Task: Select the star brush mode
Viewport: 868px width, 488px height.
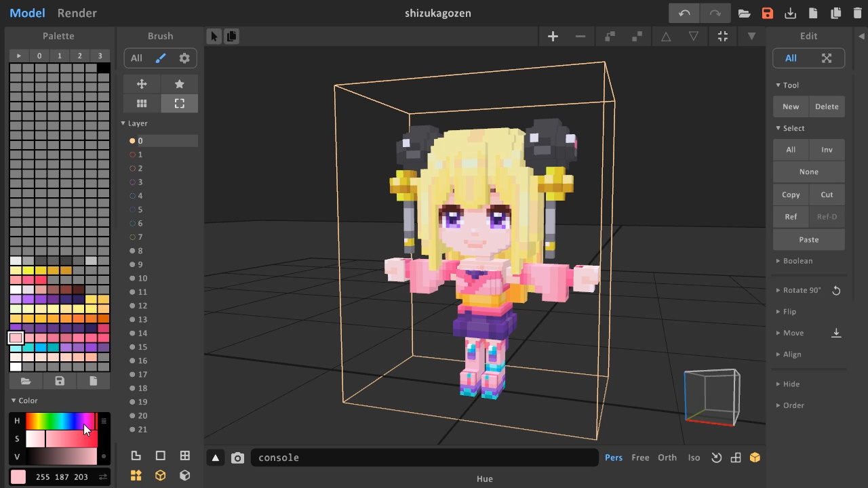Action: pos(180,84)
